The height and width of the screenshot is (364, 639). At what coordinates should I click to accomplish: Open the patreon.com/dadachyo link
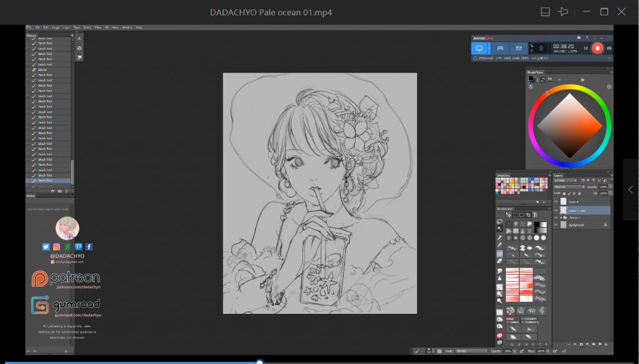78,287
